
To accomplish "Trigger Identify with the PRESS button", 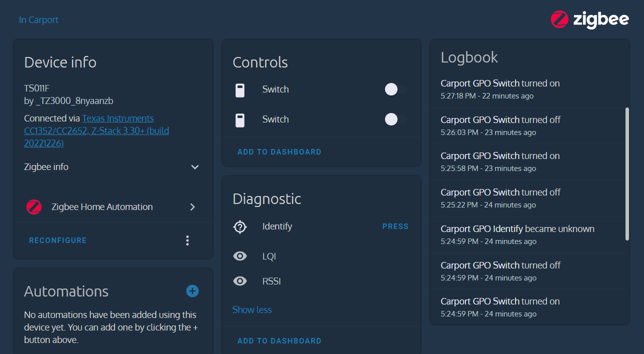I will [395, 226].
